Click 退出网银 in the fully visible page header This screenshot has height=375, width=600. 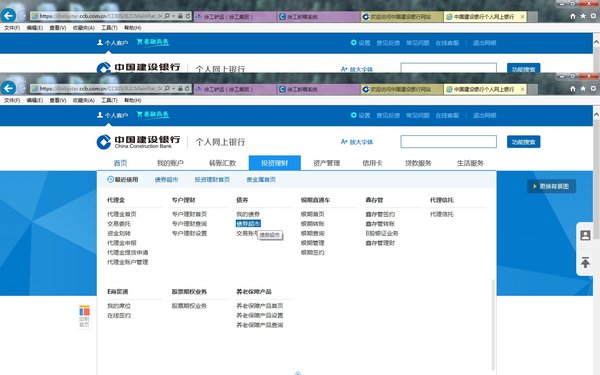[484, 115]
